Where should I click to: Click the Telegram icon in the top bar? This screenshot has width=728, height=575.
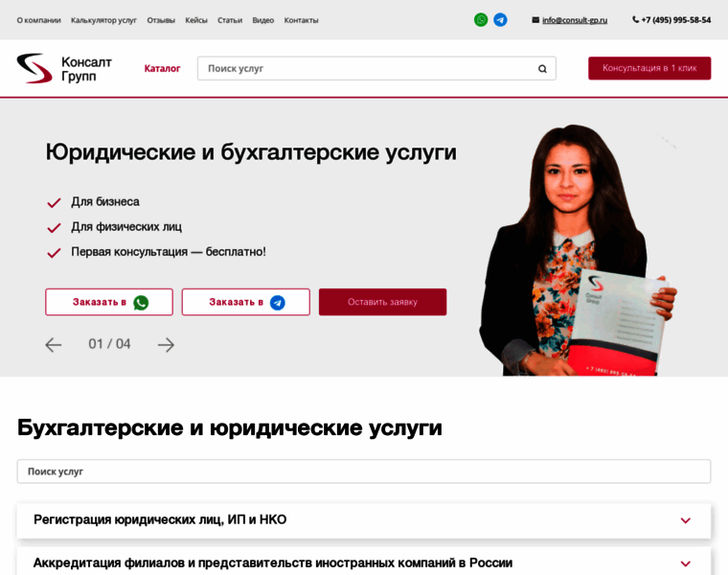(500, 20)
